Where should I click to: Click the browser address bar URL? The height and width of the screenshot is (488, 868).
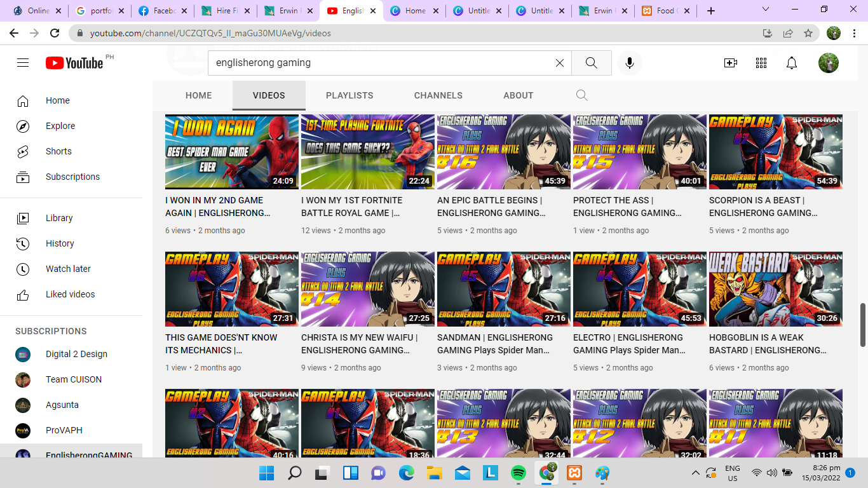click(x=210, y=33)
